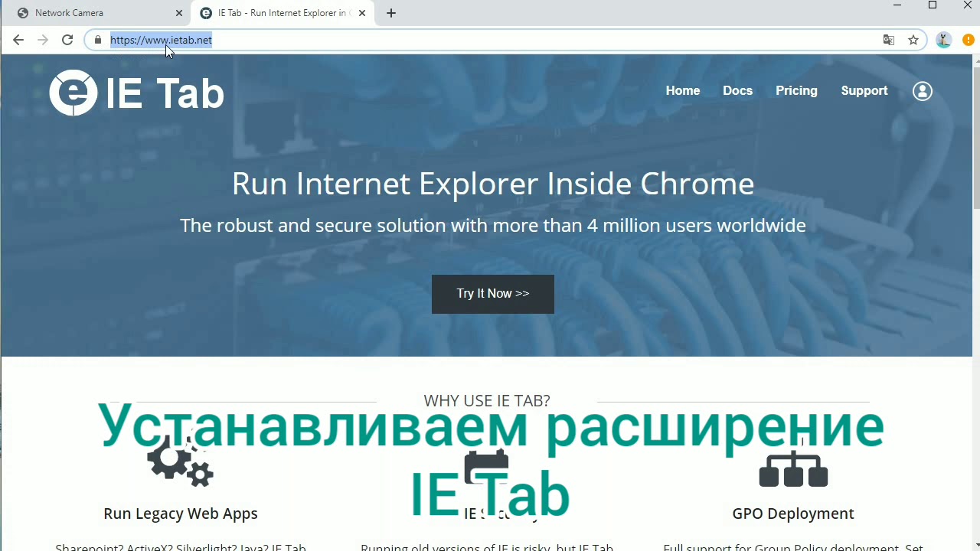Close the Network Camera tab
Image resolution: width=980 pixels, height=551 pixels.
coord(179,13)
